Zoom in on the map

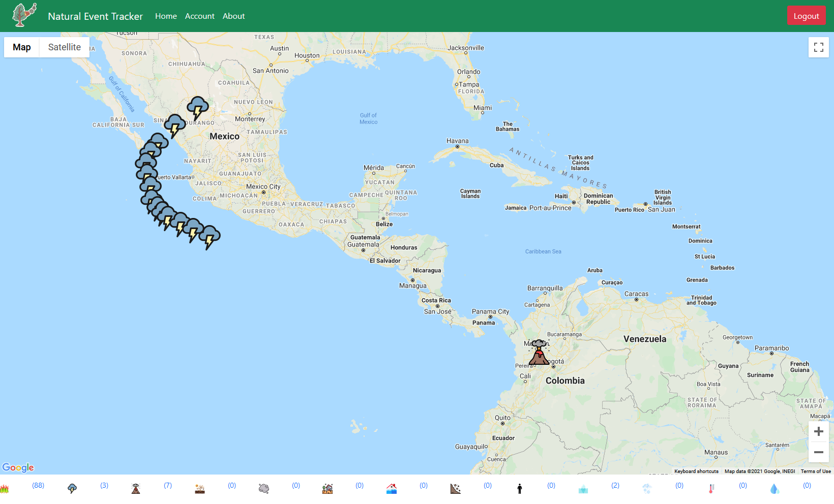pos(819,432)
